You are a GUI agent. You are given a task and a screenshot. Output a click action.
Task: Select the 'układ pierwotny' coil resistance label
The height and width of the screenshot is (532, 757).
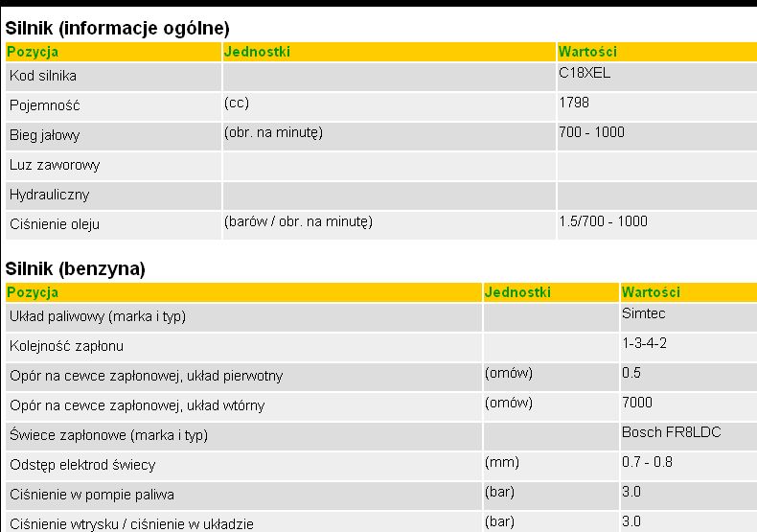click(146, 376)
